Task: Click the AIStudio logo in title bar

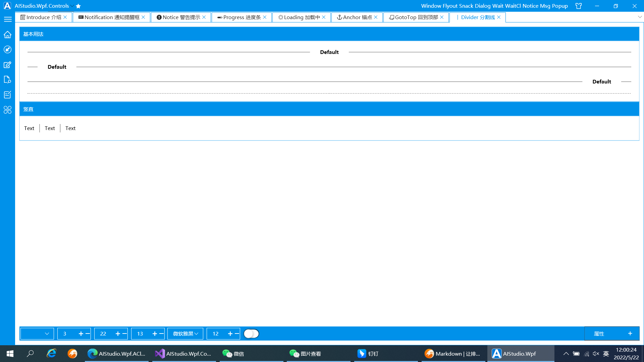Action: (7, 6)
